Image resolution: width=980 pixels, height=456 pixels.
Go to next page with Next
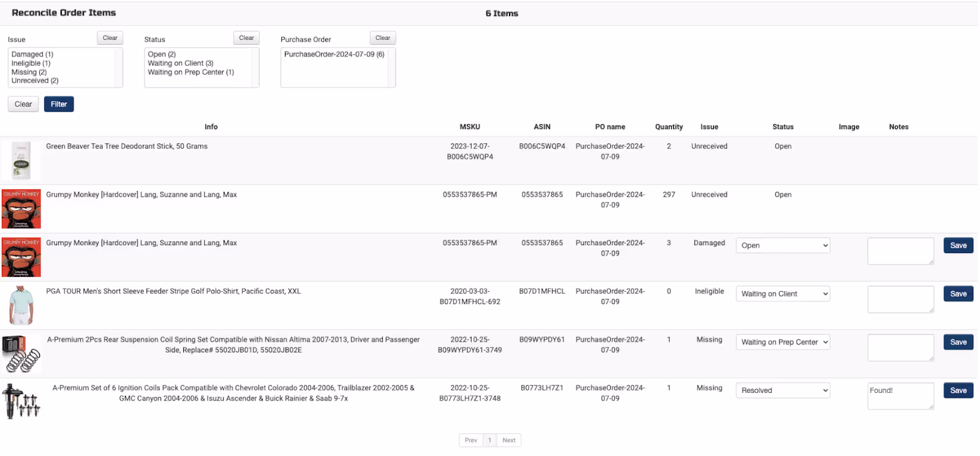point(509,440)
